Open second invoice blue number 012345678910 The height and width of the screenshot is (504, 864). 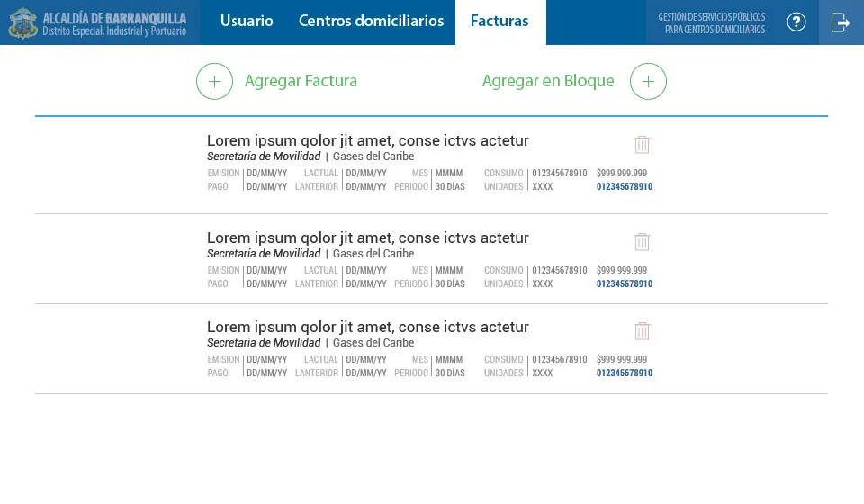pos(625,283)
